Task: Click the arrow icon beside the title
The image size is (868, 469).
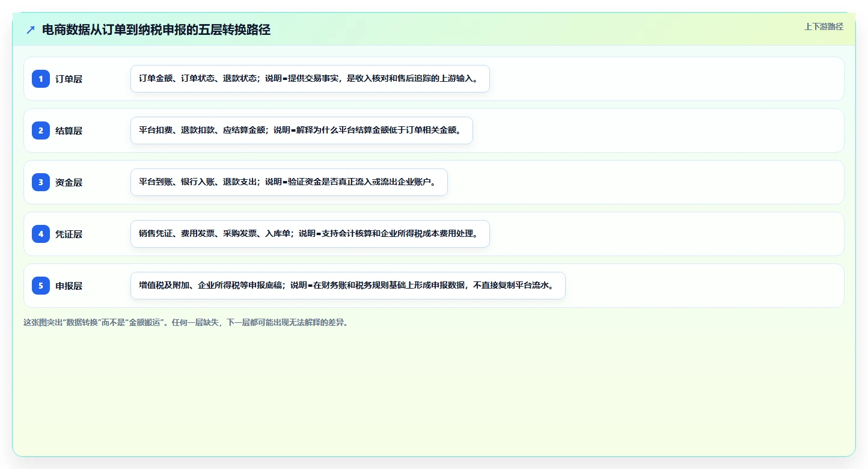Action: click(31, 30)
